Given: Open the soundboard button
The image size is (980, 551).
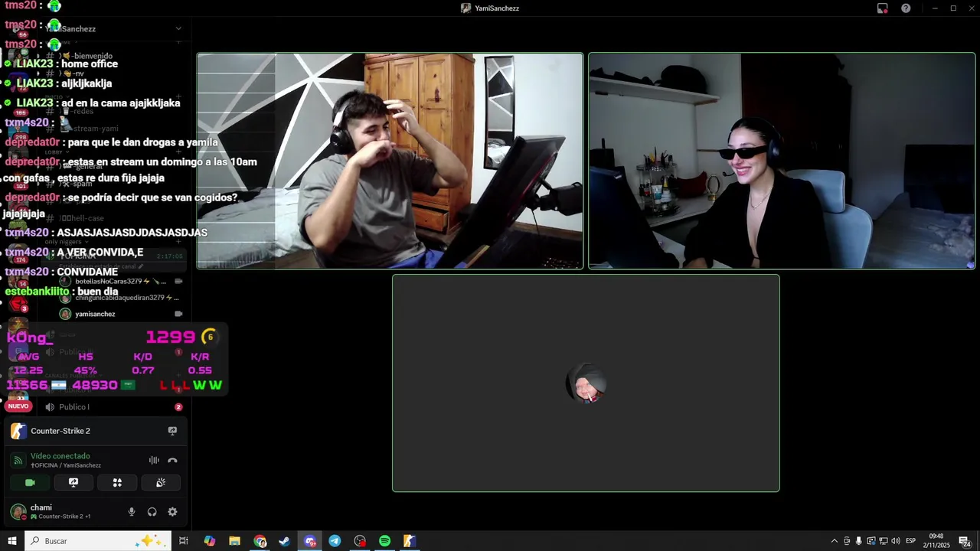Looking at the screenshot, I should tap(161, 483).
